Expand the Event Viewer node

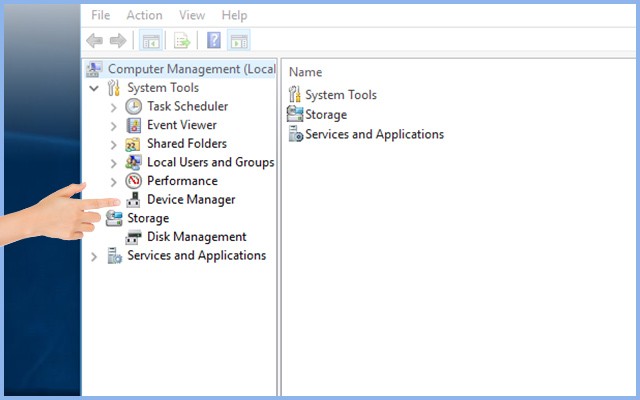pyautogui.click(x=113, y=125)
